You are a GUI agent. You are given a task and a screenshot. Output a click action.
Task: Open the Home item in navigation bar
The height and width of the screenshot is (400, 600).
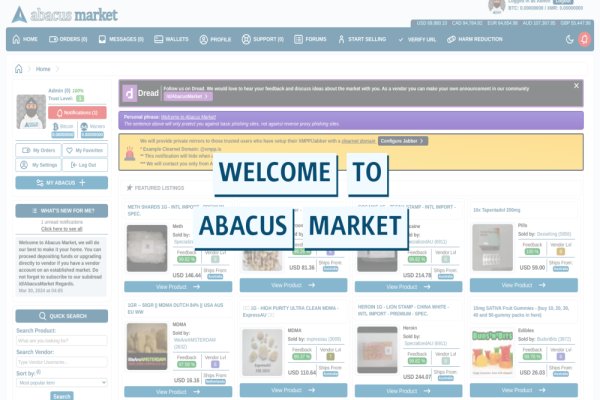pyautogui.click(x=25, y=39)
